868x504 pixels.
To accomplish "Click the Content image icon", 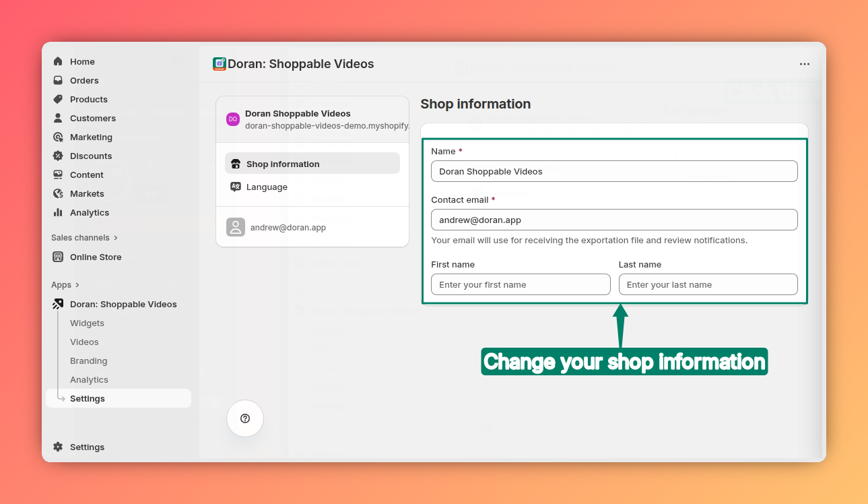I will coord(58,175).
